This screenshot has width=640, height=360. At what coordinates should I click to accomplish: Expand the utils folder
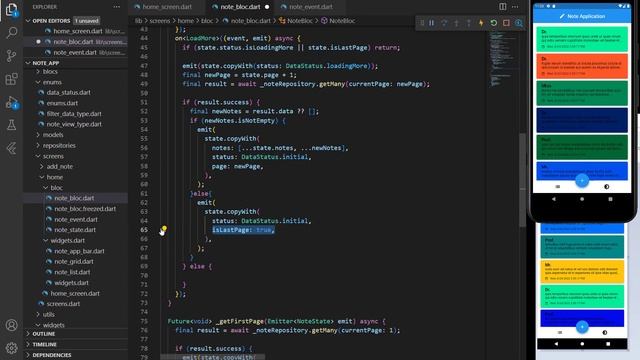pyautogui.click(x=49, y=314)
